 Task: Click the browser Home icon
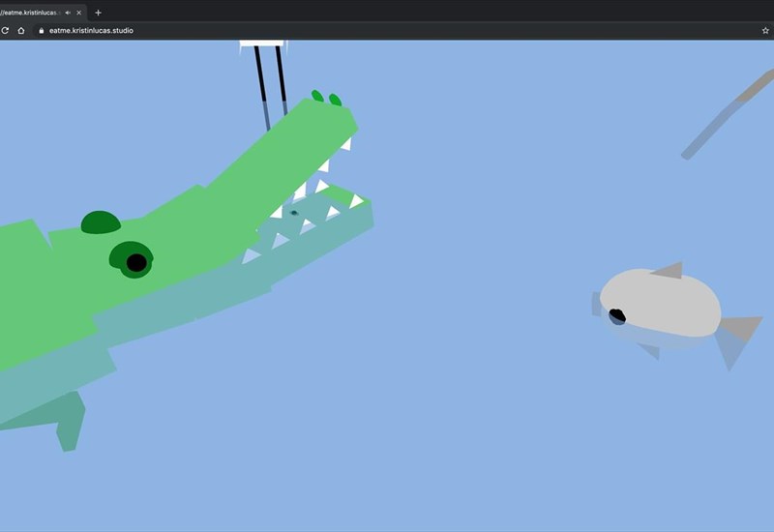21,30
